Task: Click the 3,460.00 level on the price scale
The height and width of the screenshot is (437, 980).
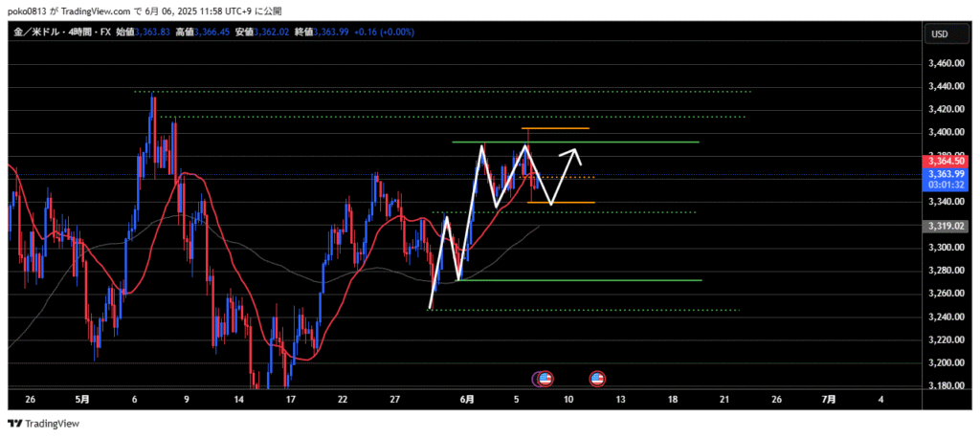Action: [x=944, y=64]
